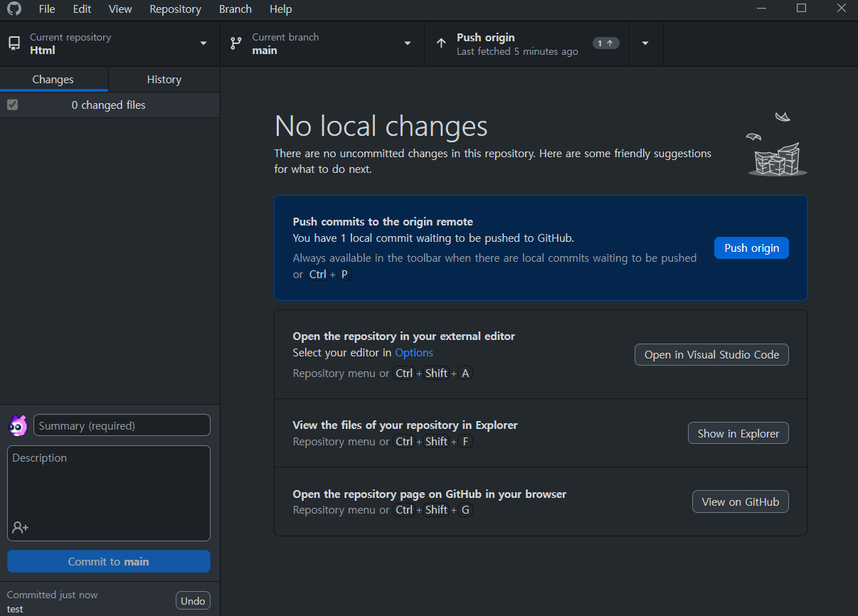Toggle the select-all changed files checkbox

click(x=12, y=105)
